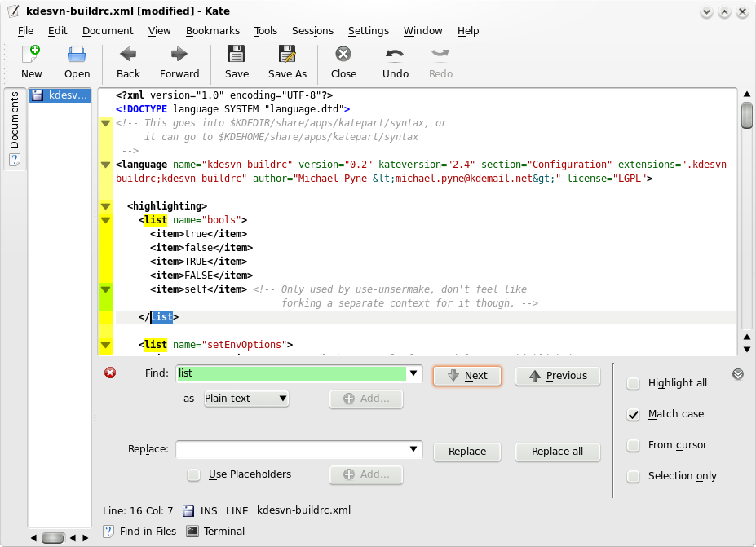Collapse the language element fold marker

coord(105,165)
